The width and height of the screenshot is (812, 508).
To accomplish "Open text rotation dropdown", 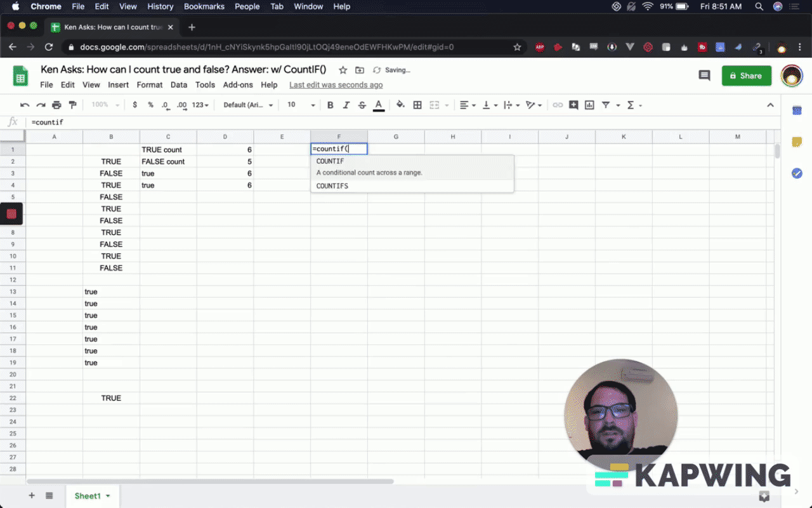I will tap(534, 105).
